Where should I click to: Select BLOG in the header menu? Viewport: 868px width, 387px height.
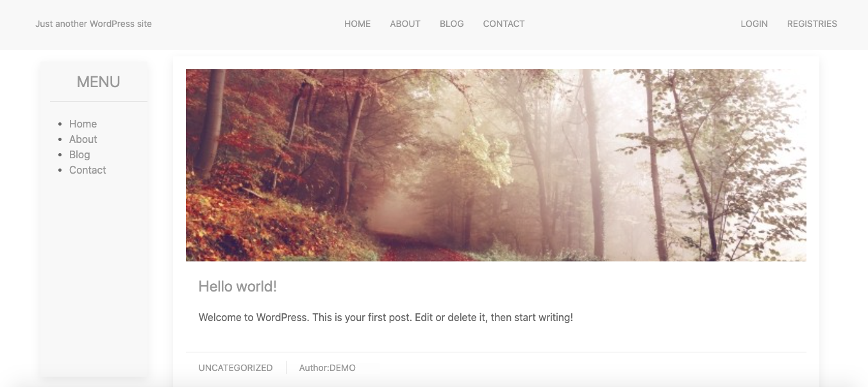pos(451,24)
